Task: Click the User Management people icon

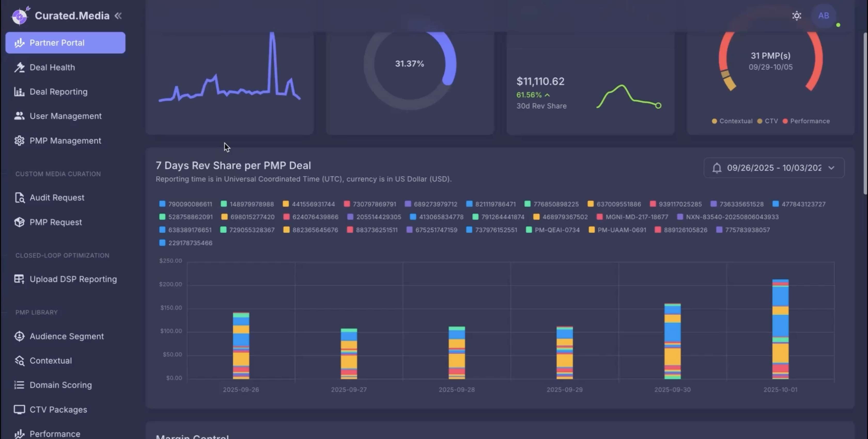Action: [19, 116]
